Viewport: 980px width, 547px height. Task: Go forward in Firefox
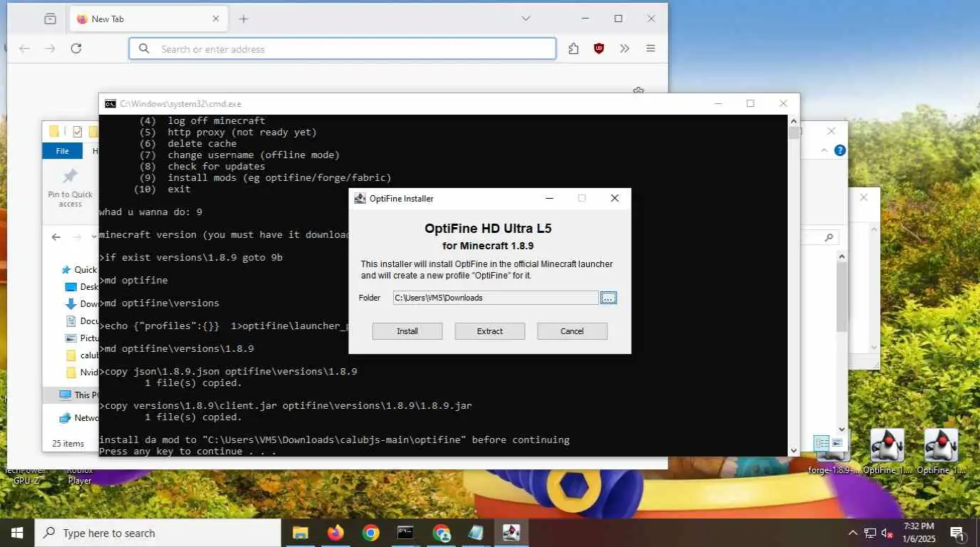pos(50,48)
